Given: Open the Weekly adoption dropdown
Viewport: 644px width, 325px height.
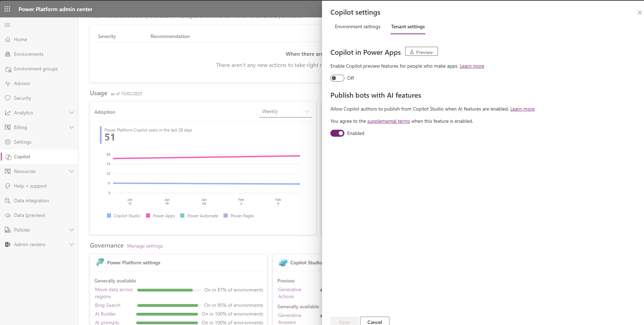Looking at the screenshot, I should [286, 112].
